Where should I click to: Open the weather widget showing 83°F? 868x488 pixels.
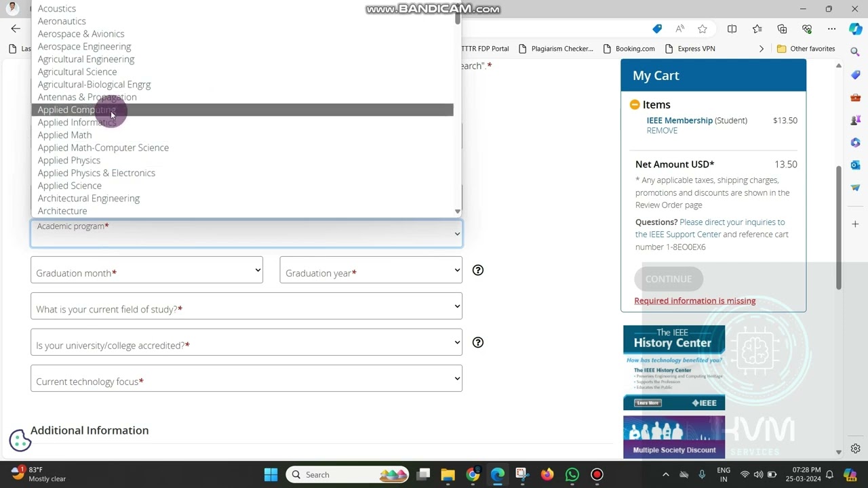pyautogui.click(x=37, y=474)
